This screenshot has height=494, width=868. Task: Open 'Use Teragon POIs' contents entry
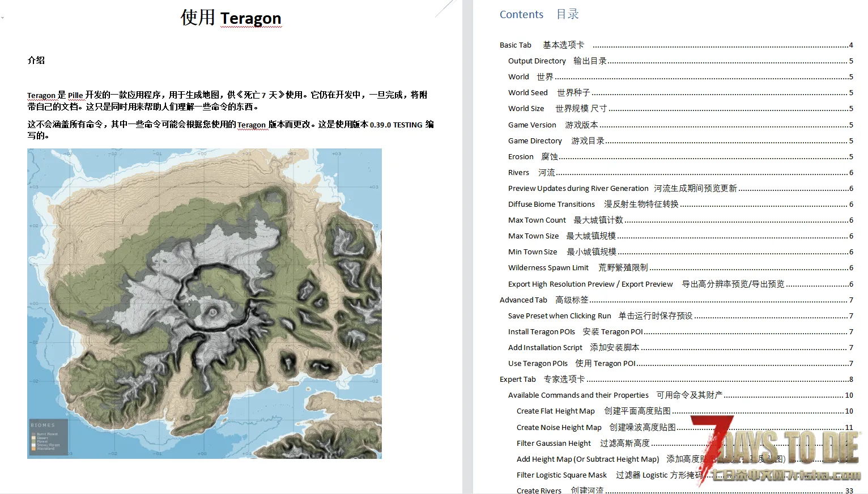pos(680,363)
